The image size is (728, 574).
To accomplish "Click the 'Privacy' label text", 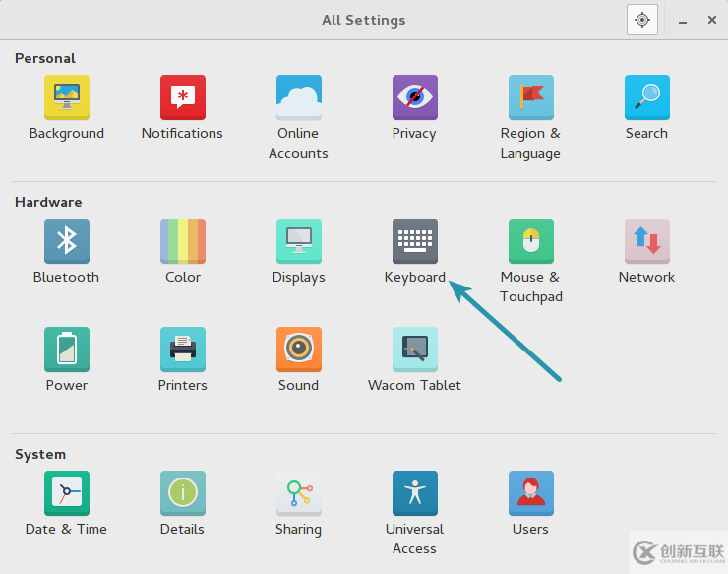I will point(414,134).
